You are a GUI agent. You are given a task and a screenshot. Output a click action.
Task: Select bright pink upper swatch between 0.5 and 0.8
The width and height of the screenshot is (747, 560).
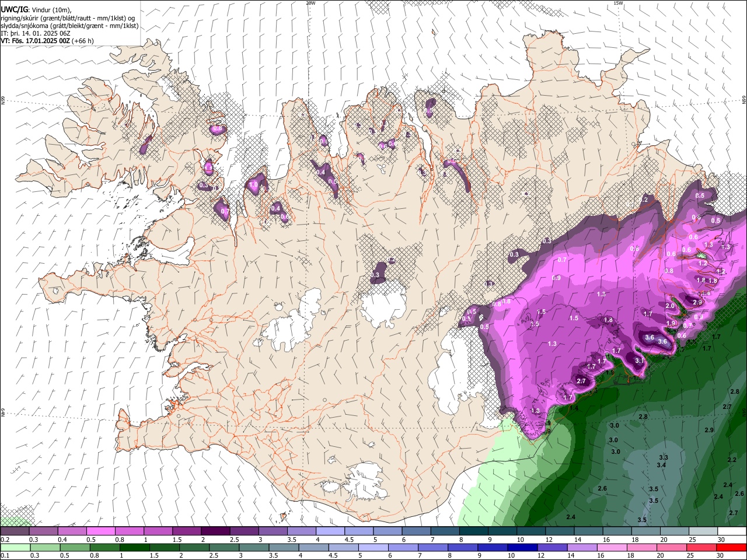pyautogui.click(x=100, y=531)
